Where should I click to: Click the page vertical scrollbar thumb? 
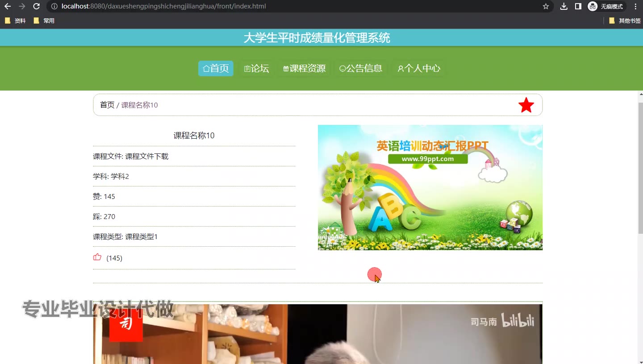pos(640,167)
